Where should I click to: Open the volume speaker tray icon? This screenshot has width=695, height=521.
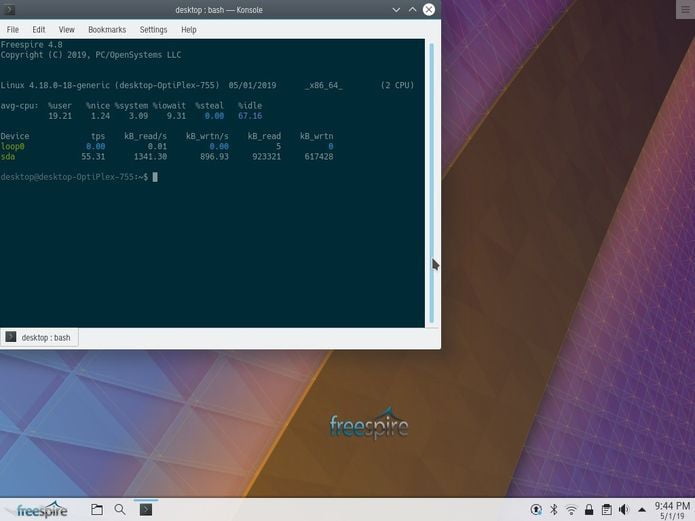pyautogui.click(x=624, y=510)
